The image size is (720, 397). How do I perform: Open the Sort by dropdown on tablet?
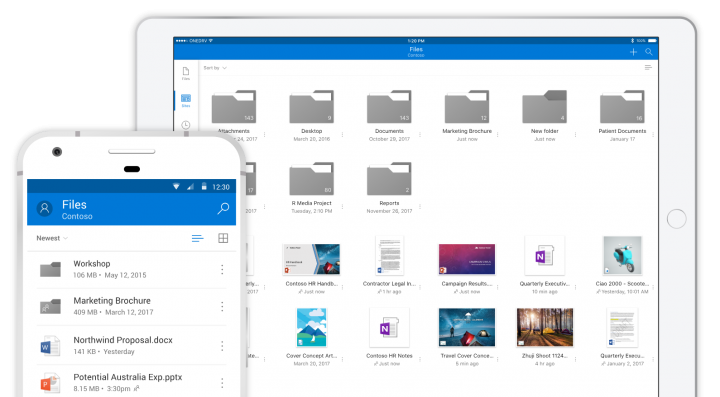215,68
